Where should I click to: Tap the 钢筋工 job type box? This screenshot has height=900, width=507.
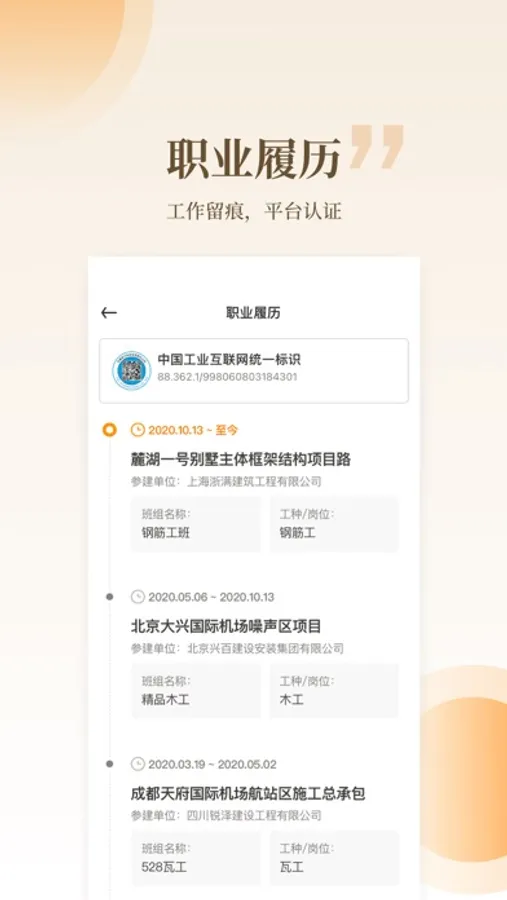coord(334,524)
